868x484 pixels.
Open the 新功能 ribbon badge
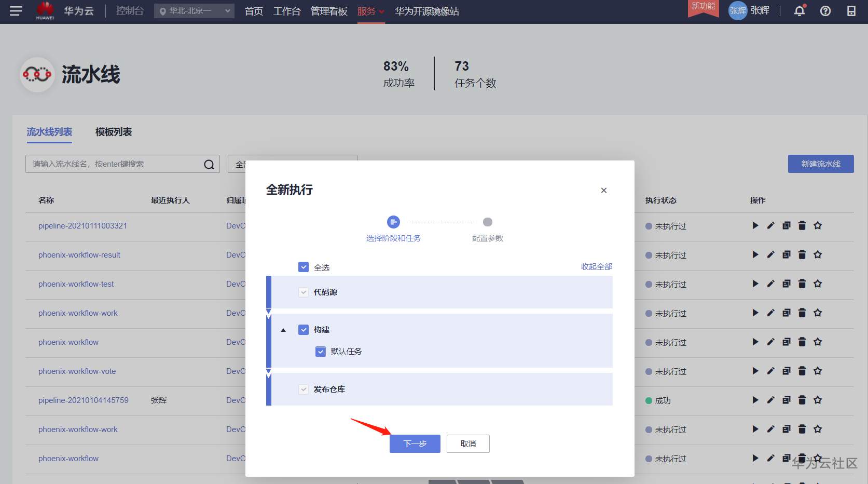click(x=704, y=8)
